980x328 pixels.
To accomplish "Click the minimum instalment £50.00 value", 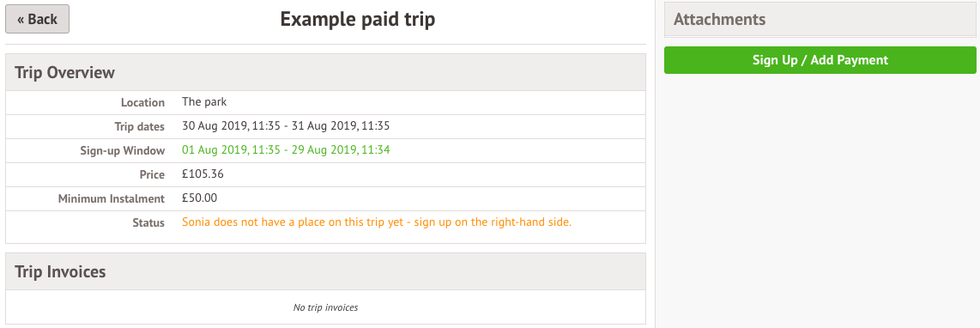I will click(199, 197).
